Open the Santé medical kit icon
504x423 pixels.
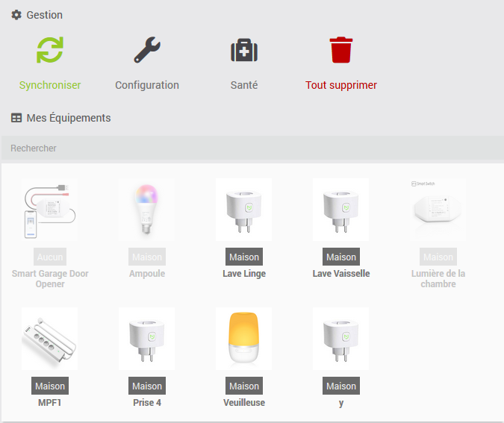[244, 50]
